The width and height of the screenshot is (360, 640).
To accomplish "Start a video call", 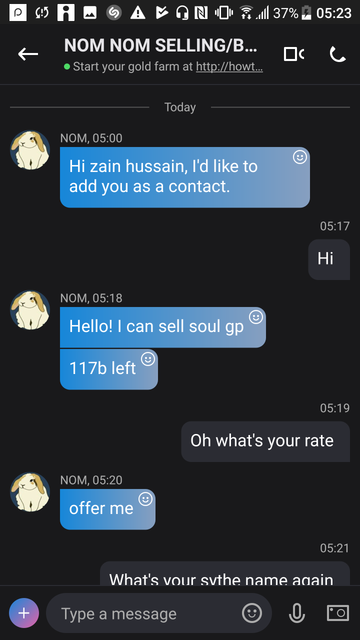I will (293, 54).
